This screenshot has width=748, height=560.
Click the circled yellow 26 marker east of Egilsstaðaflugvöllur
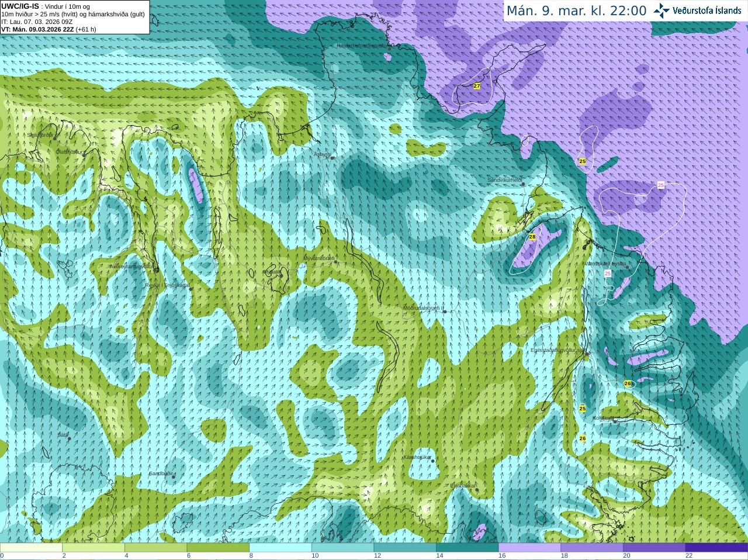[628, 384]
